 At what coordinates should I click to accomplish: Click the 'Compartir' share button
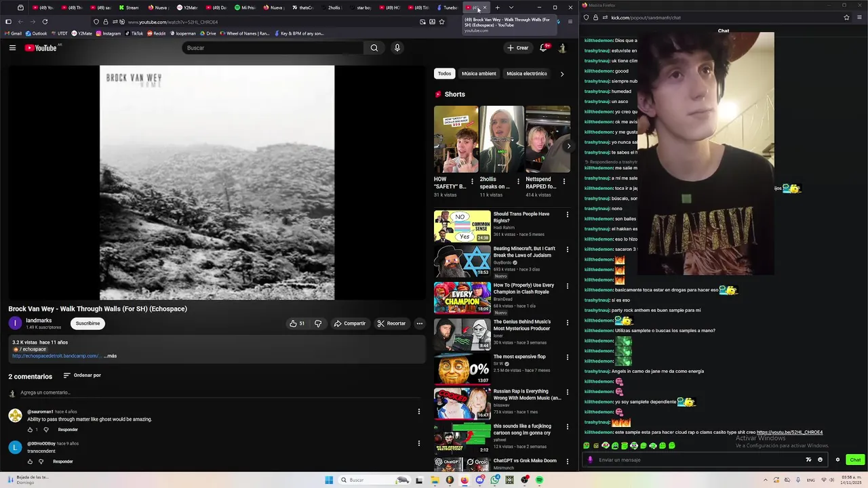(x=350, y=323)
